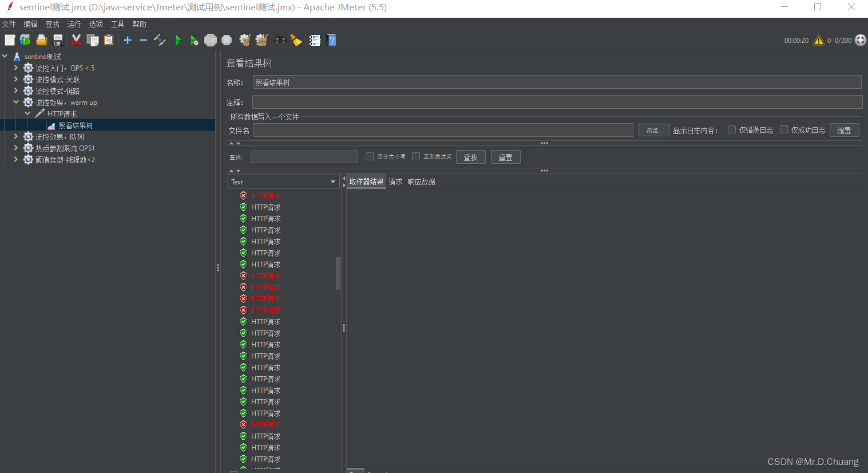Start test without pauses icon

pyautogui.click(x=195, y=40)
